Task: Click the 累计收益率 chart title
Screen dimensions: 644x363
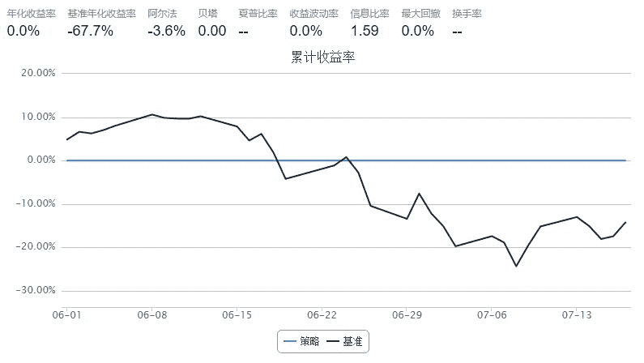Action: 322,58
